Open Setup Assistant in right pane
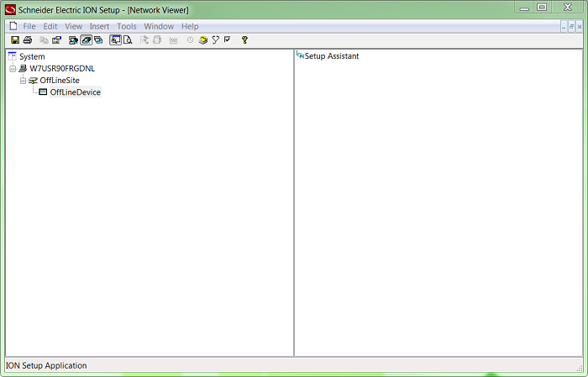The height and width of the screenshot is (377, 588). (332, 56)
